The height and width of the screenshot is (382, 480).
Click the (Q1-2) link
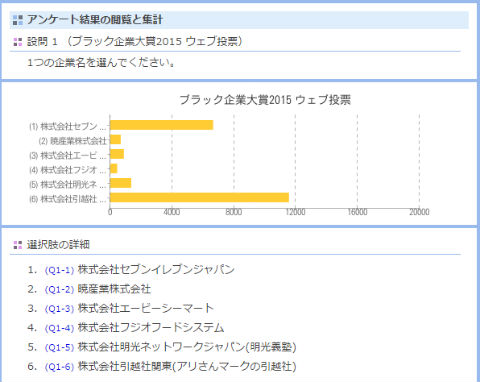coord(59,289)
